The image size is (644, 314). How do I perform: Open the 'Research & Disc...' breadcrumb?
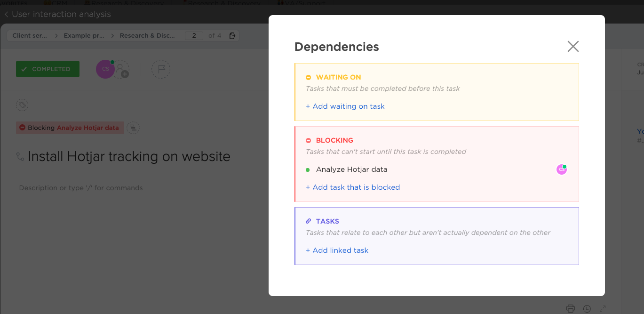pos(147,36)
